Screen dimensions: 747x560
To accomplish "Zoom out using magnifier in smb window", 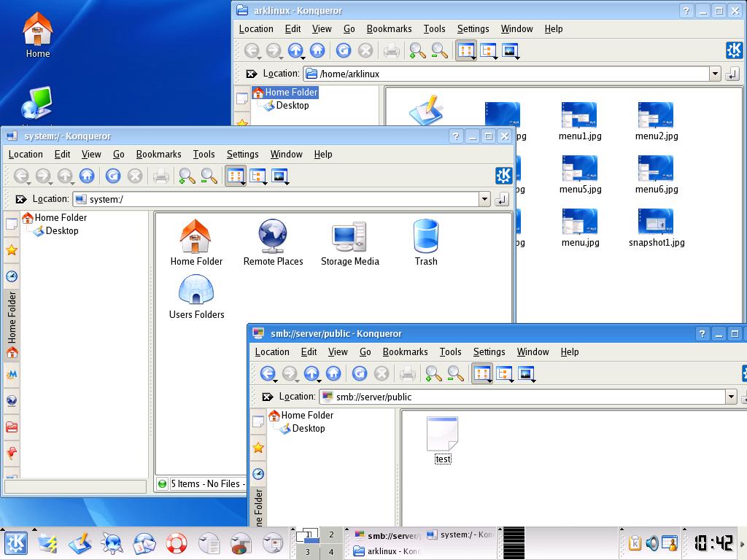I will tap(455, 374).
